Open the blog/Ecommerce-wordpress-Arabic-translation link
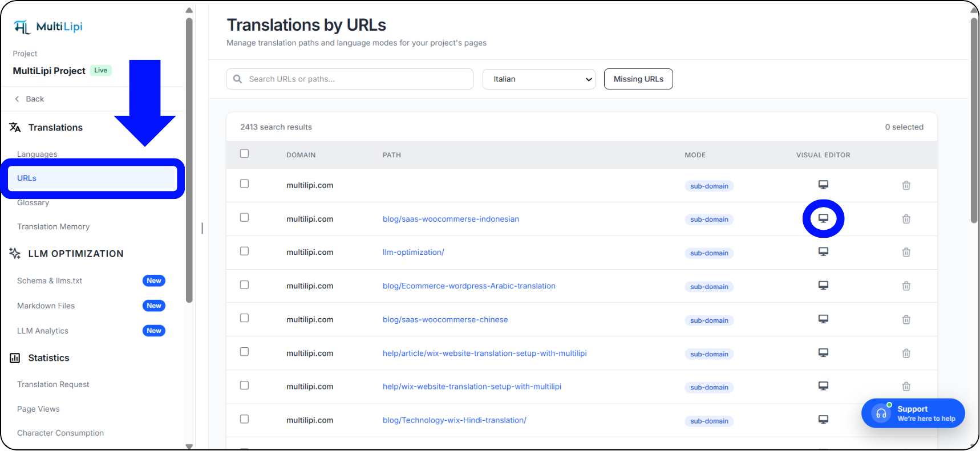Screen dimensions: 980x451 coord(469,286)
